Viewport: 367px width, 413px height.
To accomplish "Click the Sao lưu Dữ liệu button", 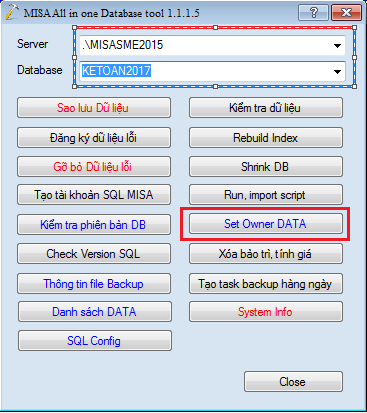I will click(x=94, y=108).
